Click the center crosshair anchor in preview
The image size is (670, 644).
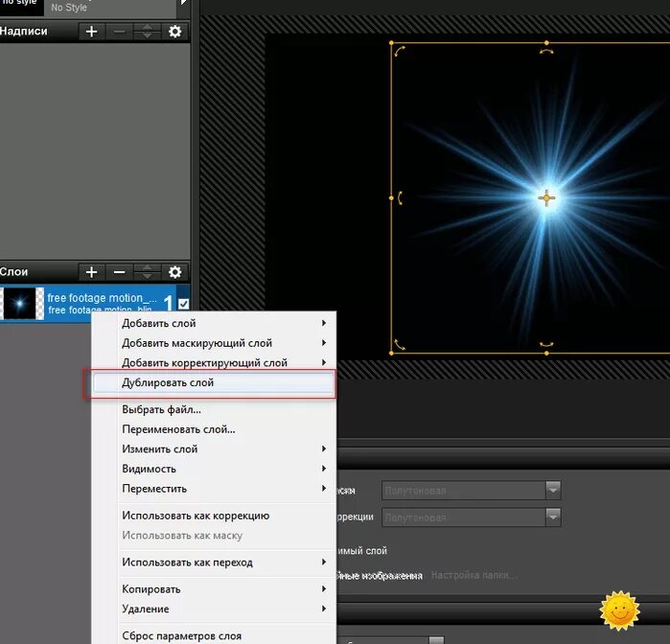tap(546, 197)
